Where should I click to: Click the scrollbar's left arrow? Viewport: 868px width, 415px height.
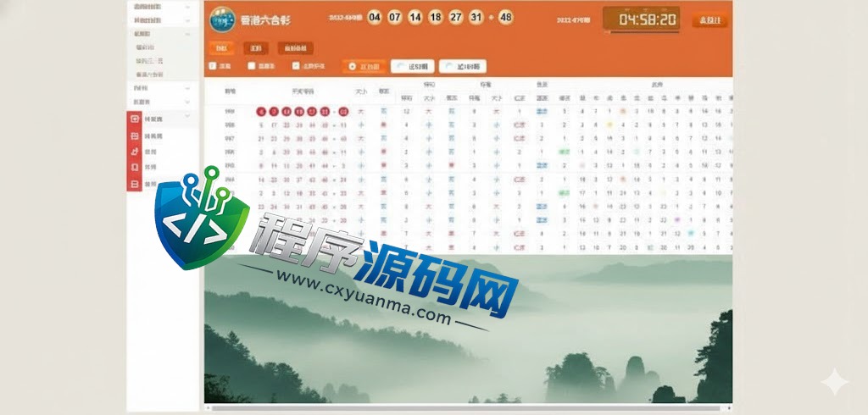(x=209, y=408)
